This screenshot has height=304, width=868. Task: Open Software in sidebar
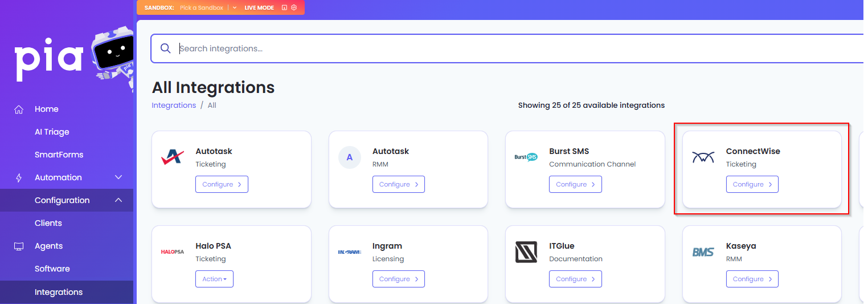[52, 269]
